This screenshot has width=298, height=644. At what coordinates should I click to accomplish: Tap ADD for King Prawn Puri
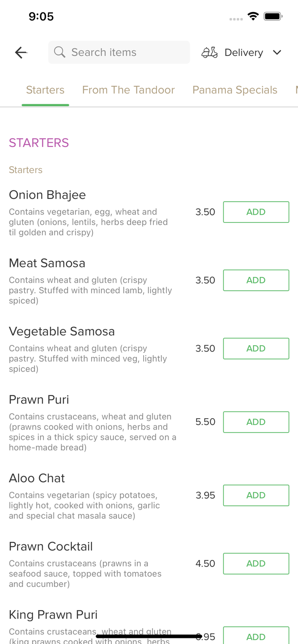pos(256,636)
